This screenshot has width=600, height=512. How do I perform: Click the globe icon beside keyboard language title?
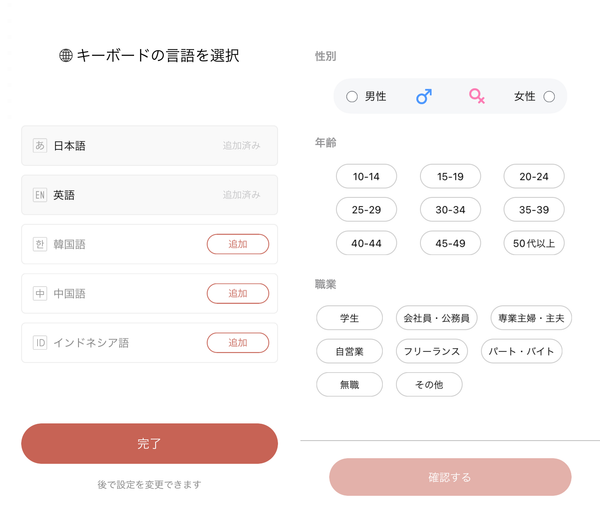click(66, 55)
